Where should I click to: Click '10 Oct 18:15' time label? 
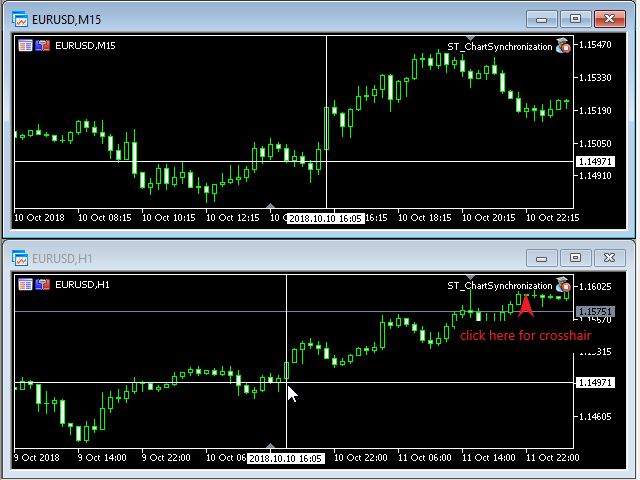425,218
